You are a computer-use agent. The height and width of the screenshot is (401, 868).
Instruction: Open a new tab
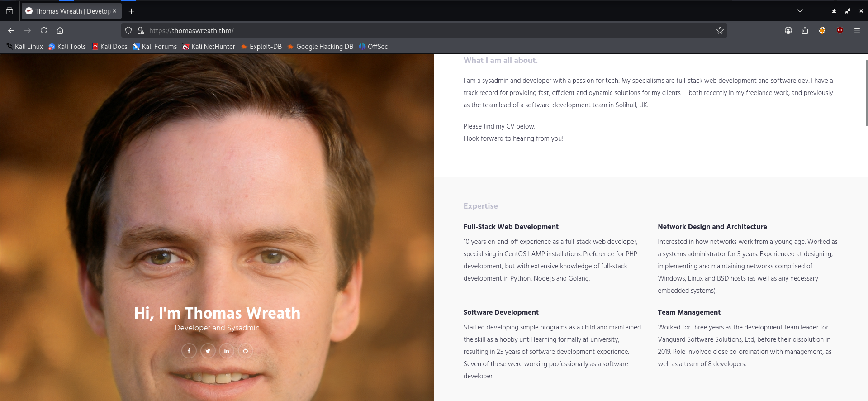coord(132,11)
